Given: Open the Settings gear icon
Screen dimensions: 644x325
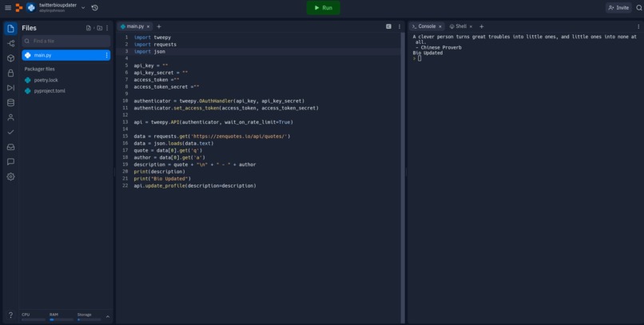Looking at the screenshot, I should [x=10, y=176].
